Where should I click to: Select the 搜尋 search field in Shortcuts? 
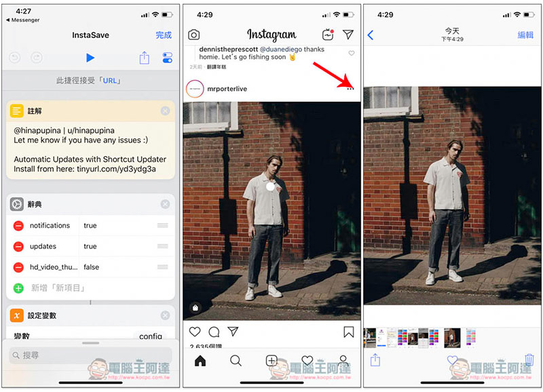(90, 355)
